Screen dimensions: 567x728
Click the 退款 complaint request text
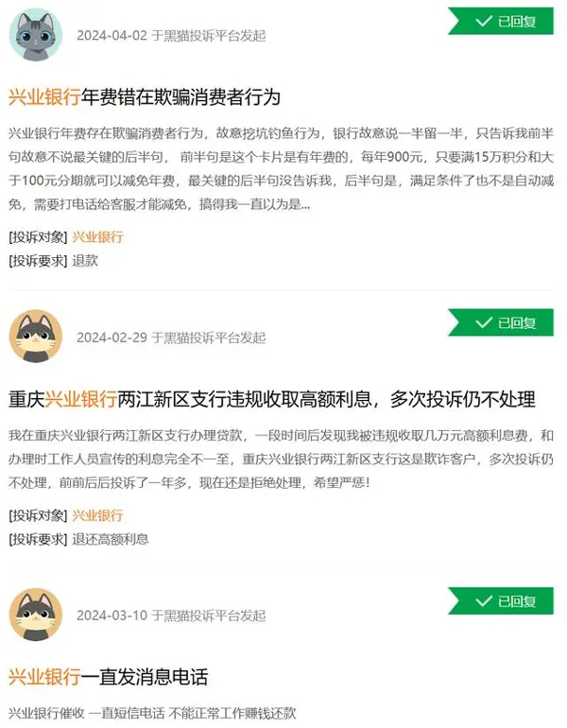tap(85, 260)
